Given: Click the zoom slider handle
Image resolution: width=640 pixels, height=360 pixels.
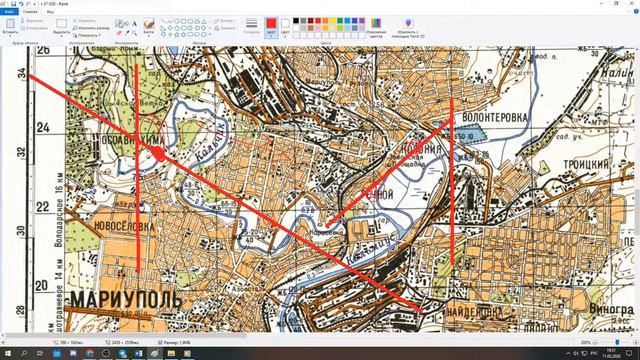Looking at the screenshot, I should [617, 342].
